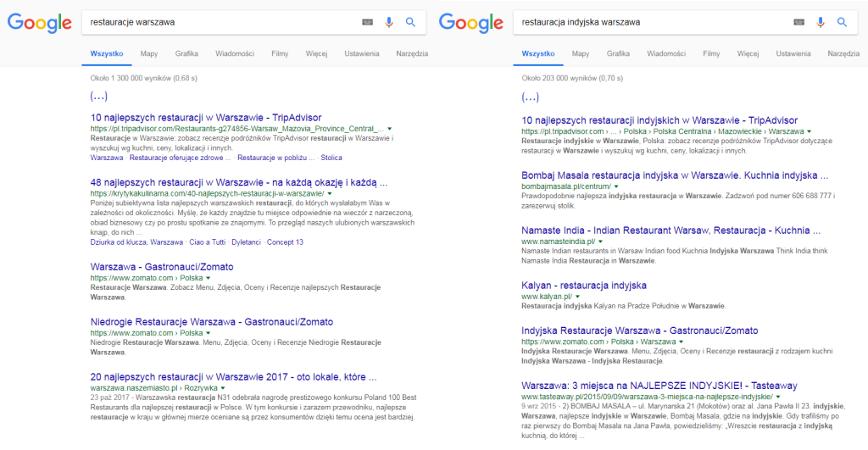868x450 pixels.
Task: Open Ustawienia in right results
Action: coord(793,53)
